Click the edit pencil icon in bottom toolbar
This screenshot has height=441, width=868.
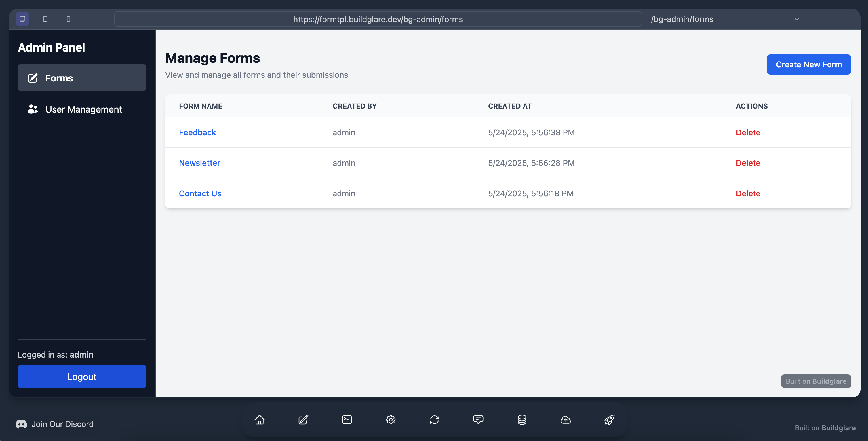click(303, 419)
